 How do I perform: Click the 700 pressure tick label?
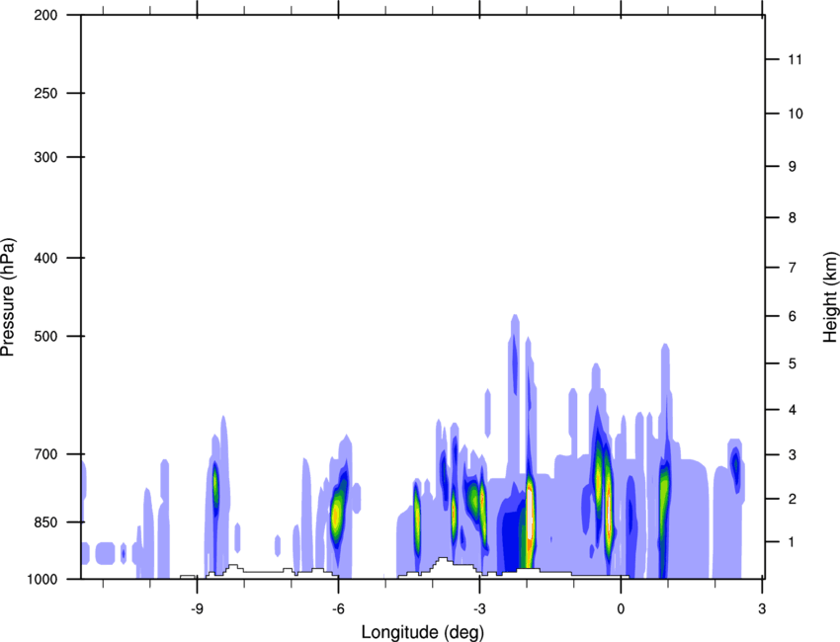45,454
